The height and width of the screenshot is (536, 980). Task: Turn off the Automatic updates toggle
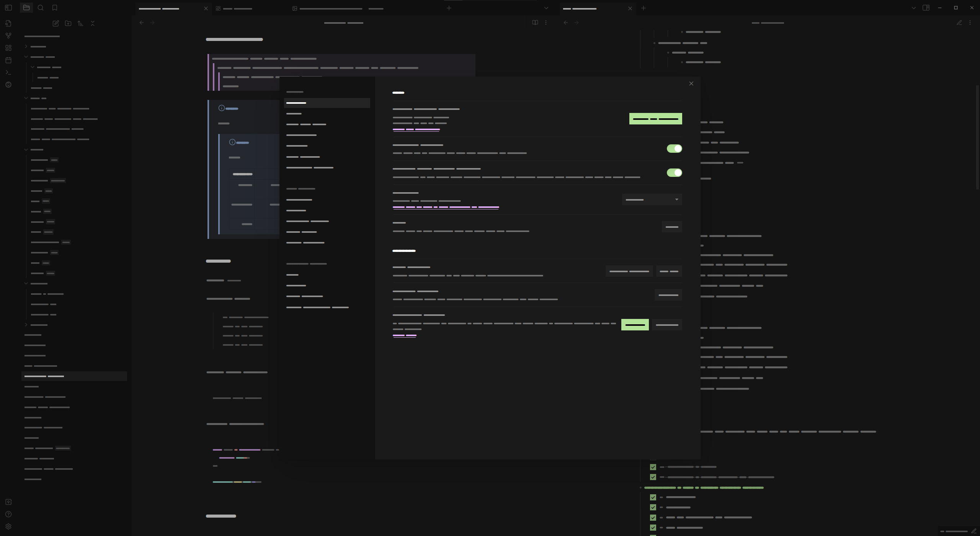point(674,149)
